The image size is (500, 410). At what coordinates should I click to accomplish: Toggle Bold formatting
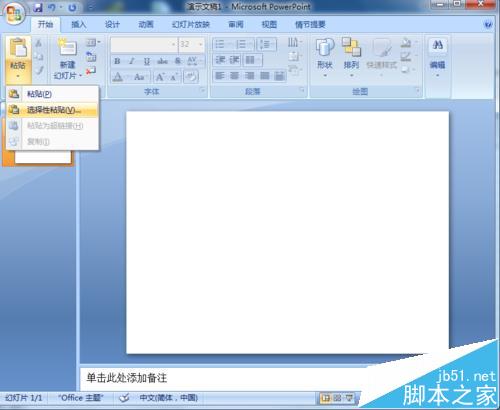click(117, 61)
